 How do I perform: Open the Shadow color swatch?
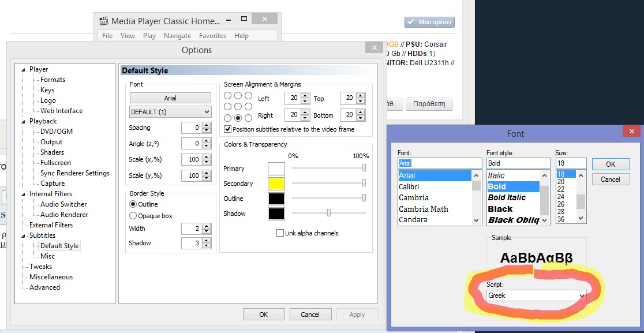pos(276,214)
